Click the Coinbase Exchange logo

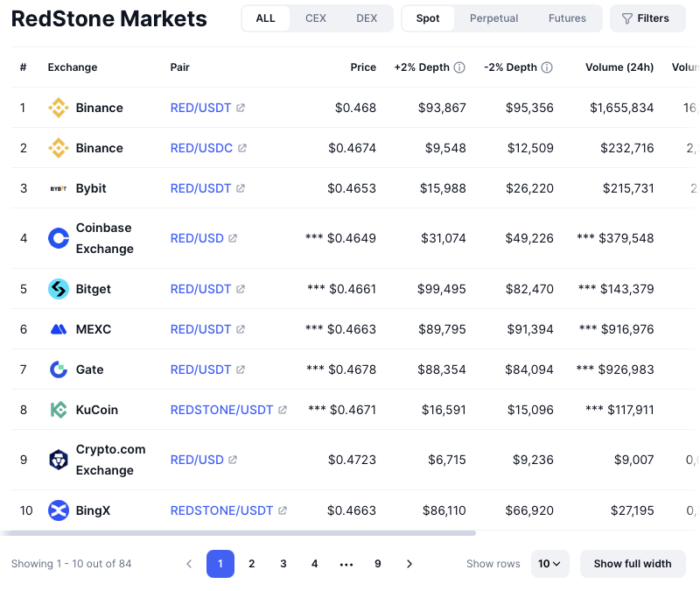tap(59, 238)
